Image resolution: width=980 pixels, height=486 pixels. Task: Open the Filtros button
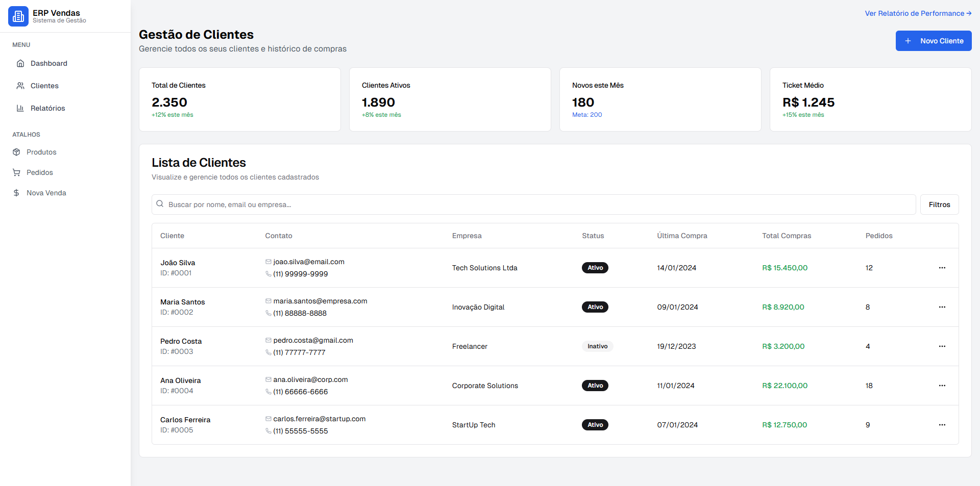[939, 204]
